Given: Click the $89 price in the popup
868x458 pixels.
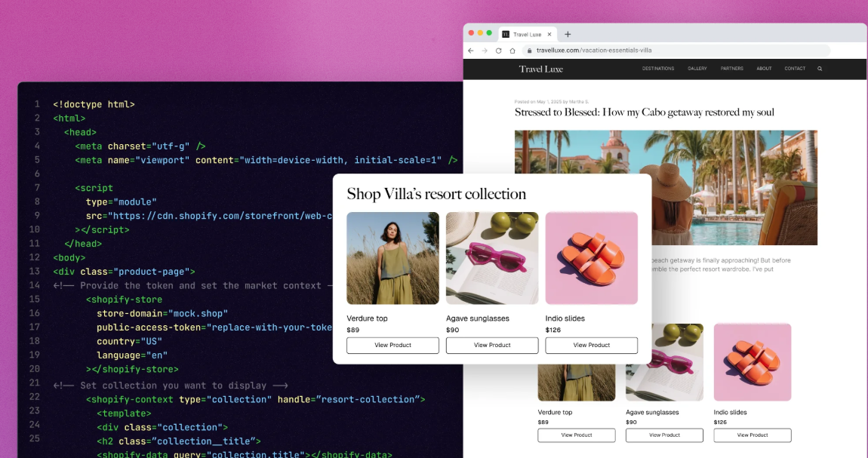Looking at the screenshot, I should (x=352, y=330).
